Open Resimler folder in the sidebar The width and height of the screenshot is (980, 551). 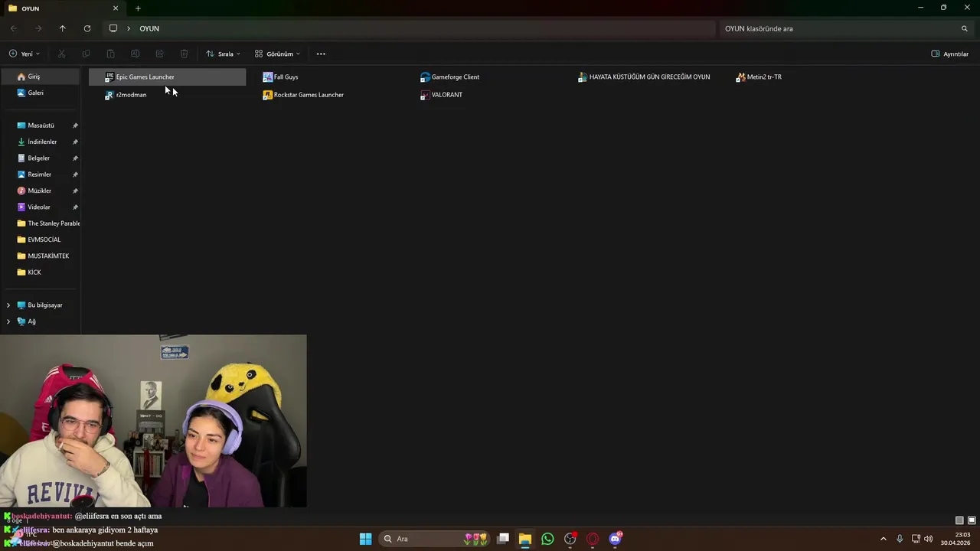pos(41,174)
